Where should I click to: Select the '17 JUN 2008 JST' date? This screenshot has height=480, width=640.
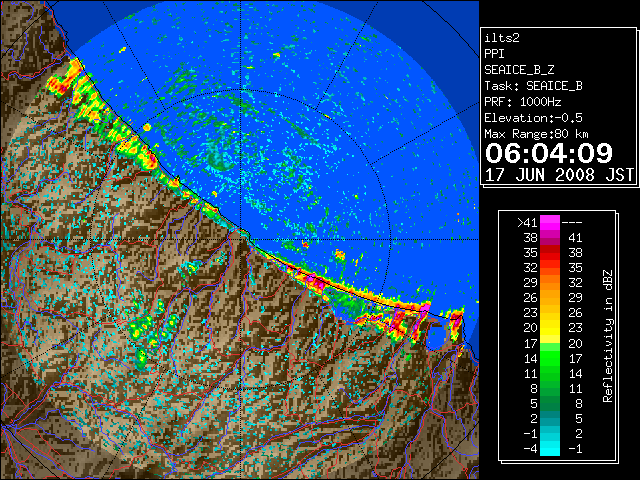(x=559, y=175)
